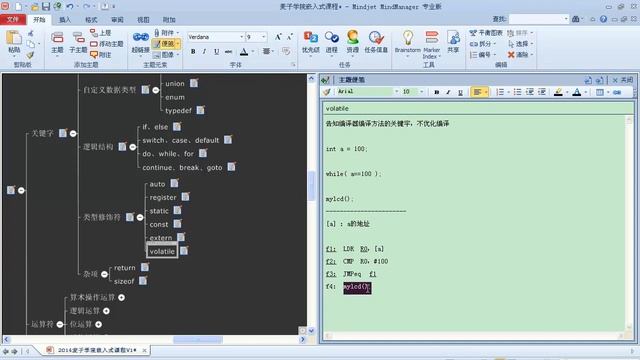Click the 查找 search input field

(538, 19)
